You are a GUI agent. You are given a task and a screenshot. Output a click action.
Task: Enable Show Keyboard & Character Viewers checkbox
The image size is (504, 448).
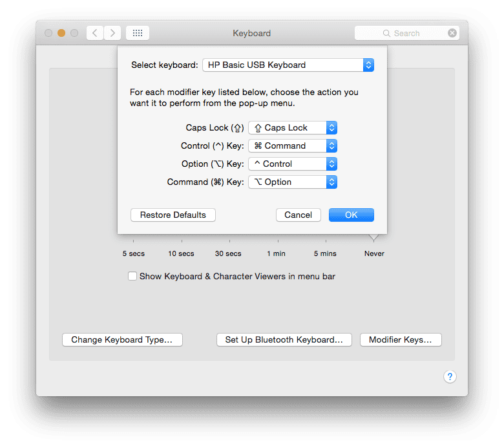[x=132, y=276]
